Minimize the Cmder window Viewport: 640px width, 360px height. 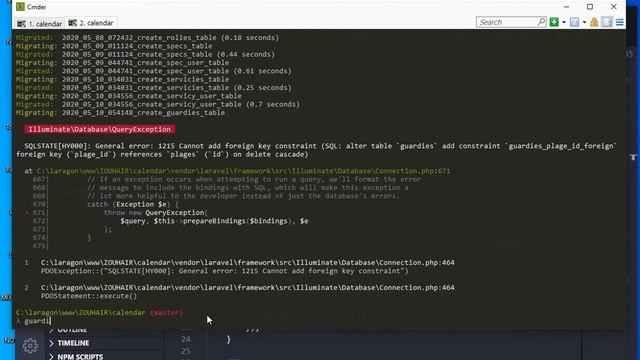(x=566, y=7)
